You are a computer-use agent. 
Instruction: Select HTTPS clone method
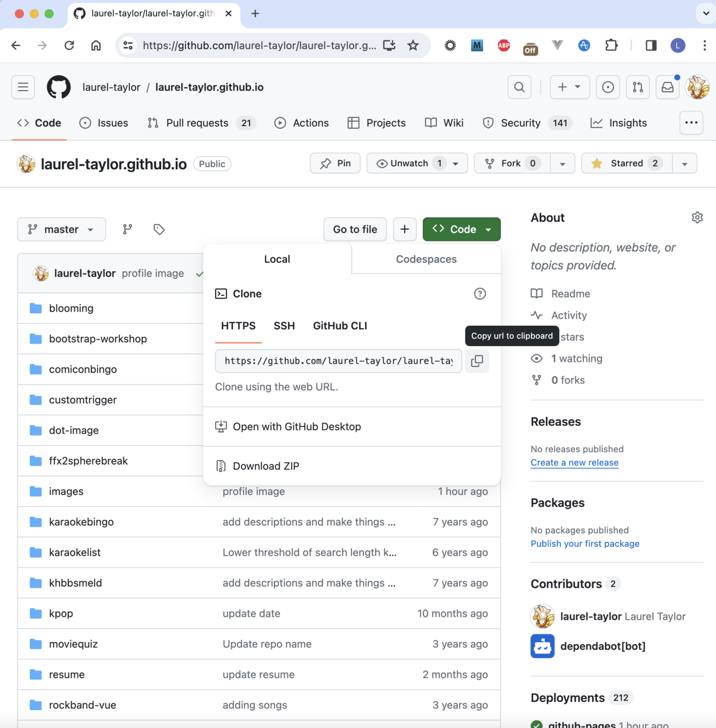(238, 326)
